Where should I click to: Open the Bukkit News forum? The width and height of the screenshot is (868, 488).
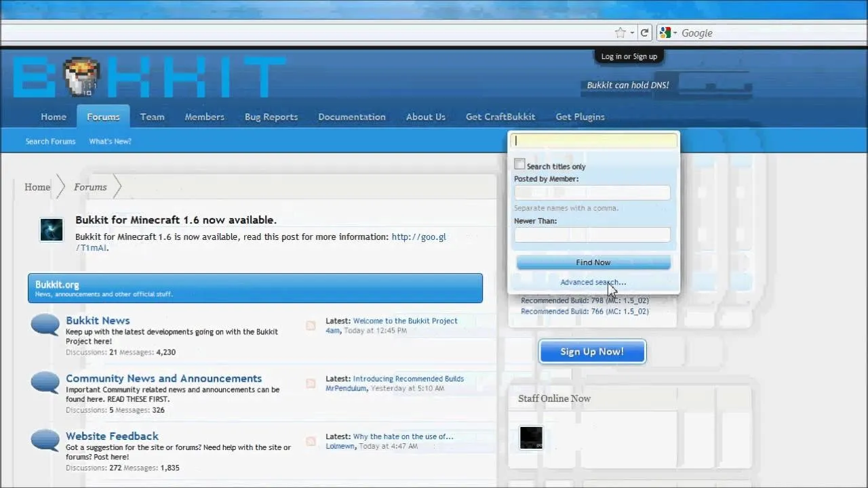click(98, 321)
